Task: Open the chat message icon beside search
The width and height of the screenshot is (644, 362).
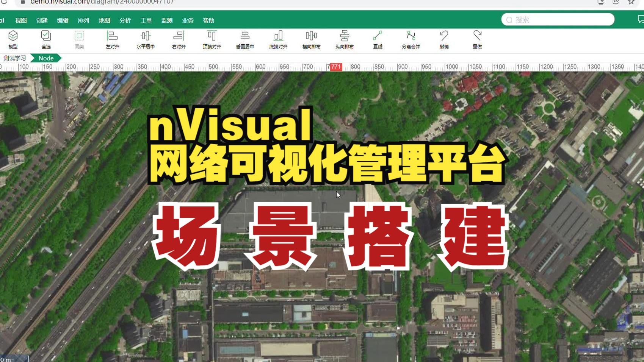Action: pos(641,19)
